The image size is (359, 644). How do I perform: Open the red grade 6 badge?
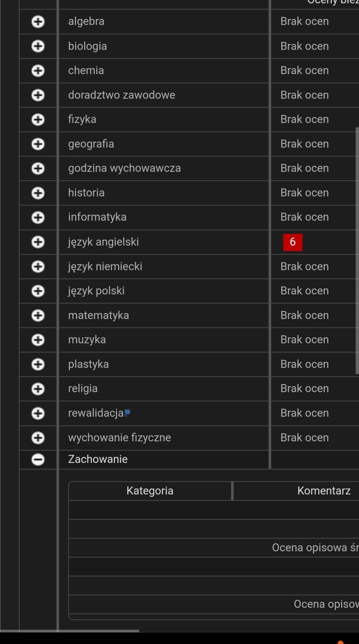293,242
